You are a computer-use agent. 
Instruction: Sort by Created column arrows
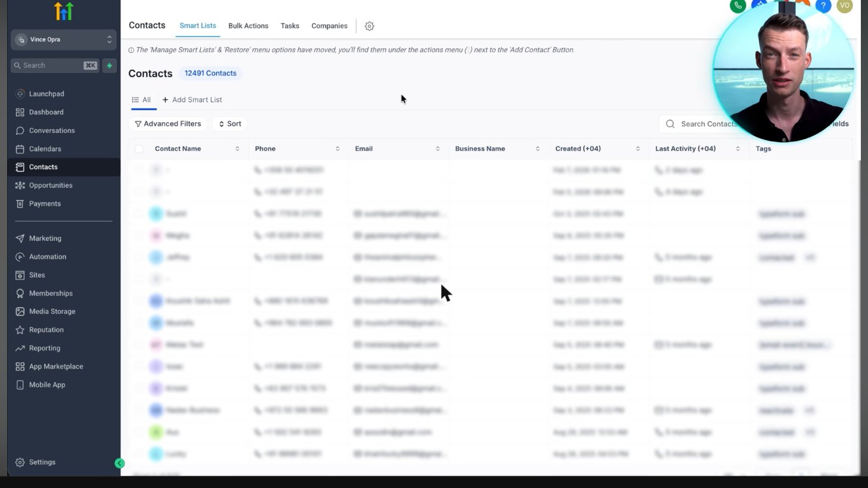coord(638,149)
